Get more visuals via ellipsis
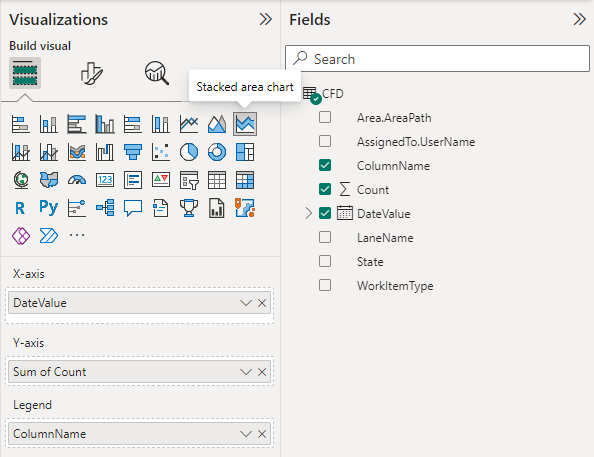Image resolution: width=594 pixels, height=457 pixels. click(77, 236)
